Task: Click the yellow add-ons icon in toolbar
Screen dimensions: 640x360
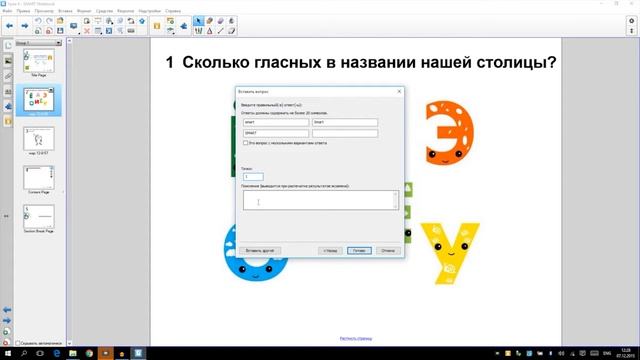Action: (x=157, y=26)
